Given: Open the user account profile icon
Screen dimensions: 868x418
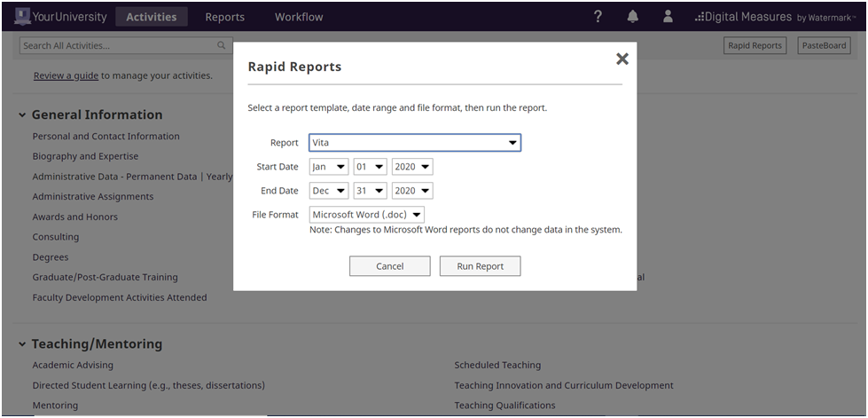Looking at the screenshot, I should pyautogui.click(x=668, y=17).
